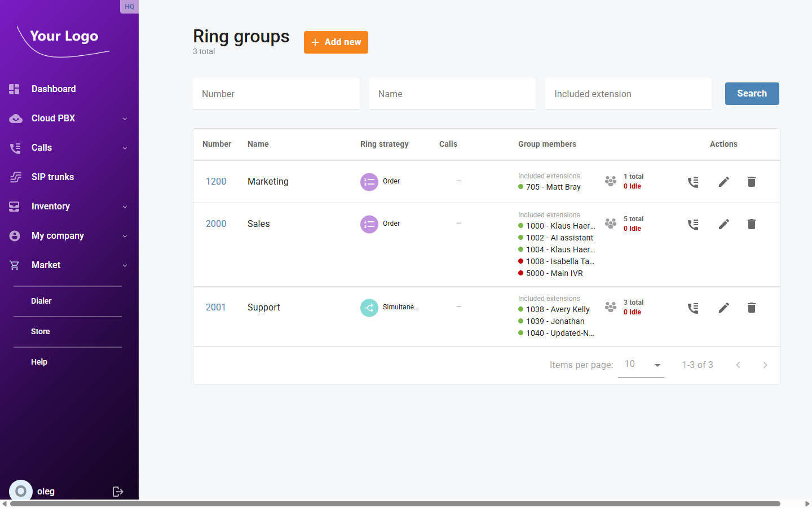The image size is (812, 508).
Task: Click the group members icon for Marketing
Action: (x=610, y=182)
